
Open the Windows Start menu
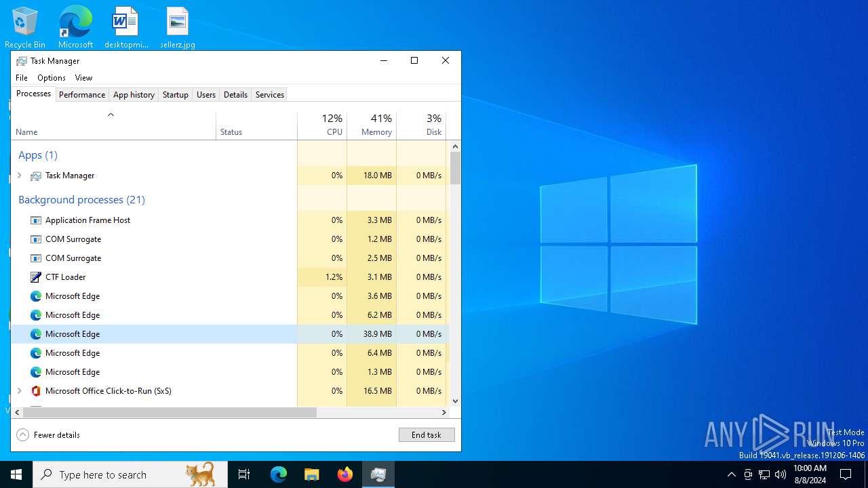point(16,474)
